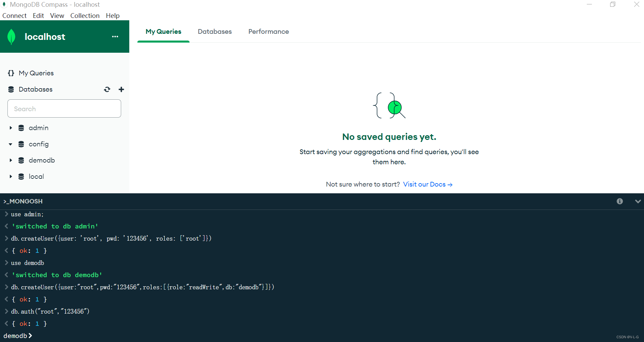
Task: Open the Edit menu
Action: [x=38, y=16]
